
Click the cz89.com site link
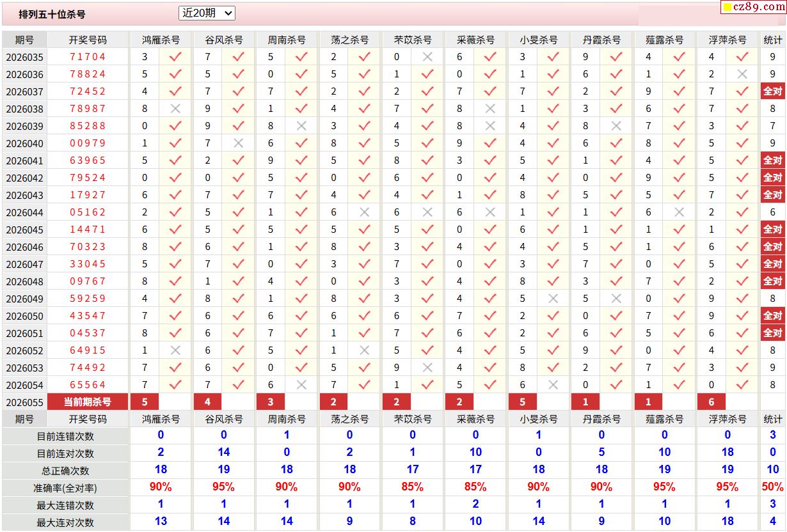click(x=758, y=7)
